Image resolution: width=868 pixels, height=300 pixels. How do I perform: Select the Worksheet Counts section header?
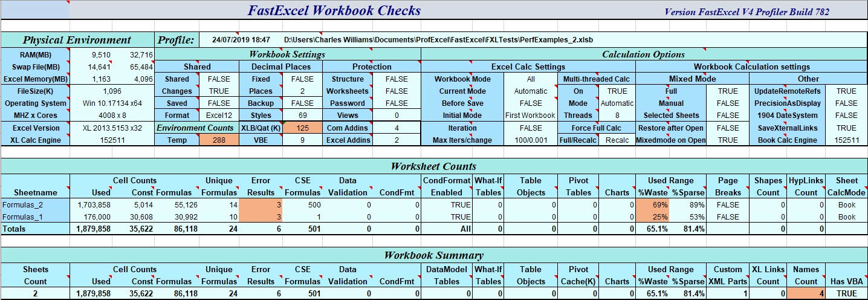(433, 166)
